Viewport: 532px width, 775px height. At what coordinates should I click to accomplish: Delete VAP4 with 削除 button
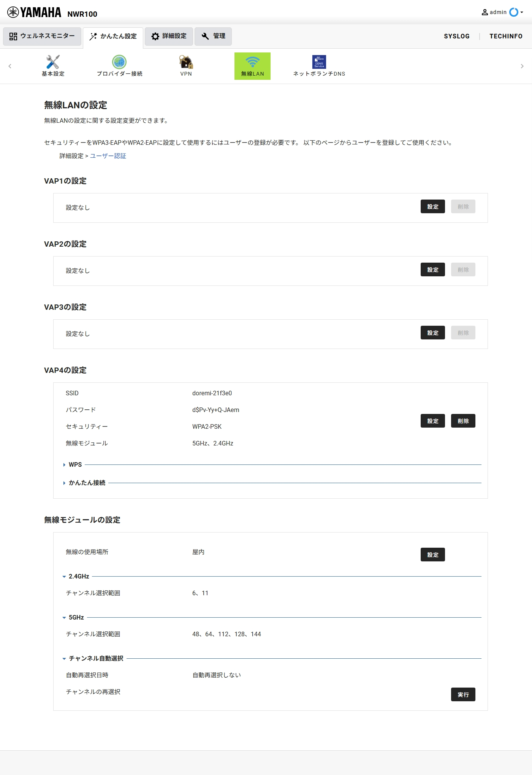[463, 421]
